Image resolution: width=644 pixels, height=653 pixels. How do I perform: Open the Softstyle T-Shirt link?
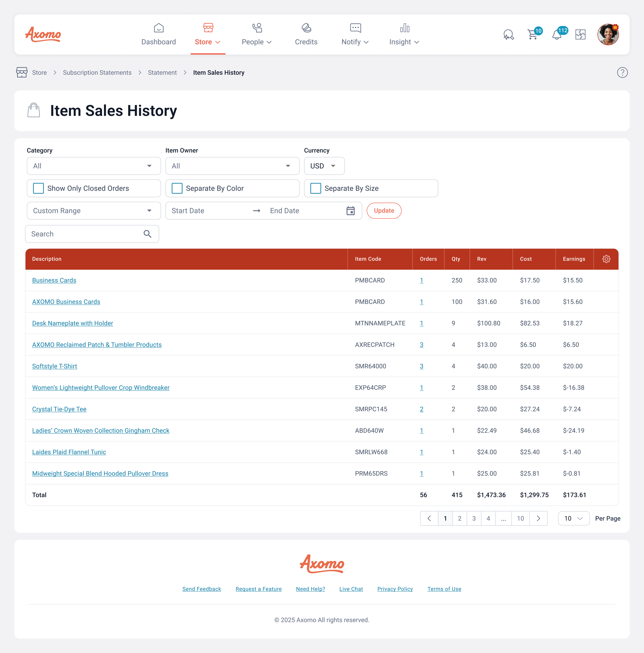54,366
